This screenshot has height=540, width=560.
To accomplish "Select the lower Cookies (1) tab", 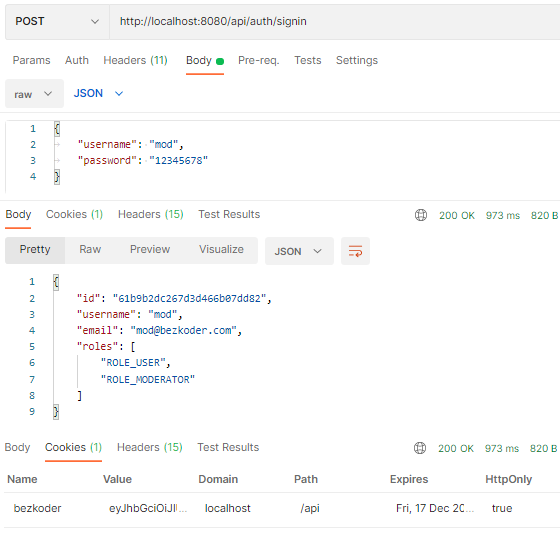I will pyautogui.click(x=74, y=448).
